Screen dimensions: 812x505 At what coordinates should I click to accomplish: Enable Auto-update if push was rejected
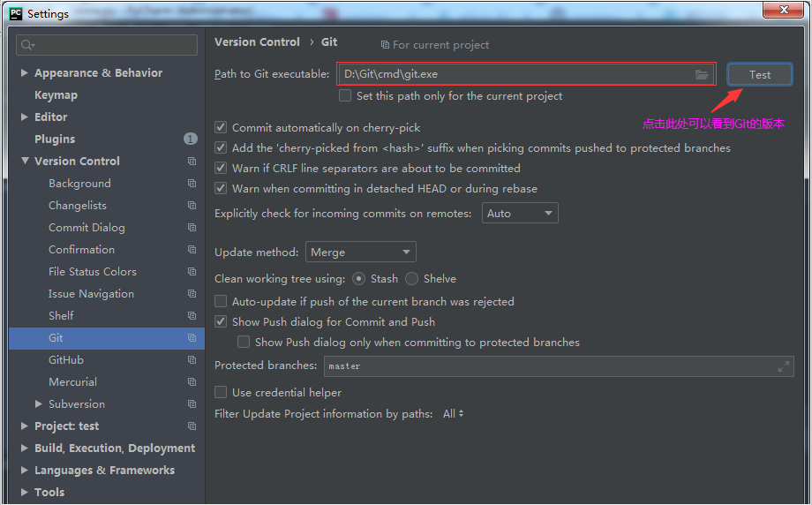click(221, 301)
